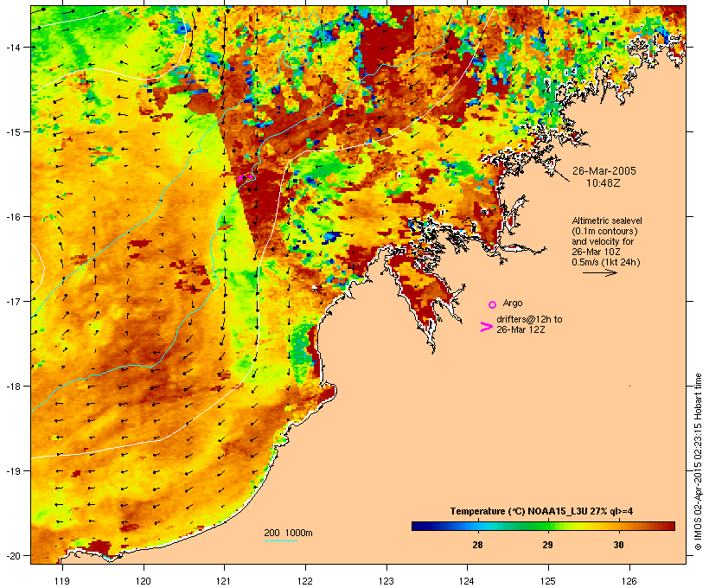Click the IMOS Hobart time copyright text
Screen dimensions: 709x588
(698, 462)
